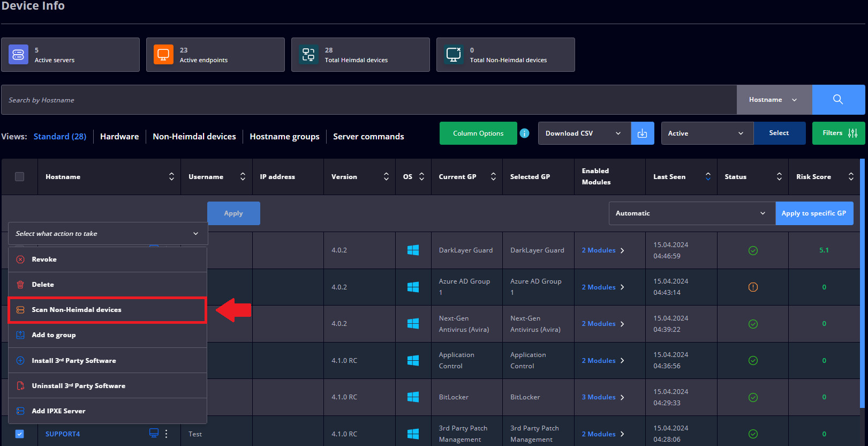The width and height of the screenshot is (868, 446).
Task: Click the Apply action button
Action: pos(233,213)
